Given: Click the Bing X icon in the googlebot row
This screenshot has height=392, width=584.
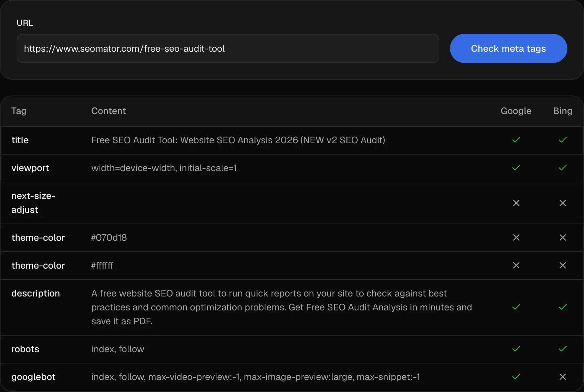Looking at the screenshot, I should (x=563, y=377).
